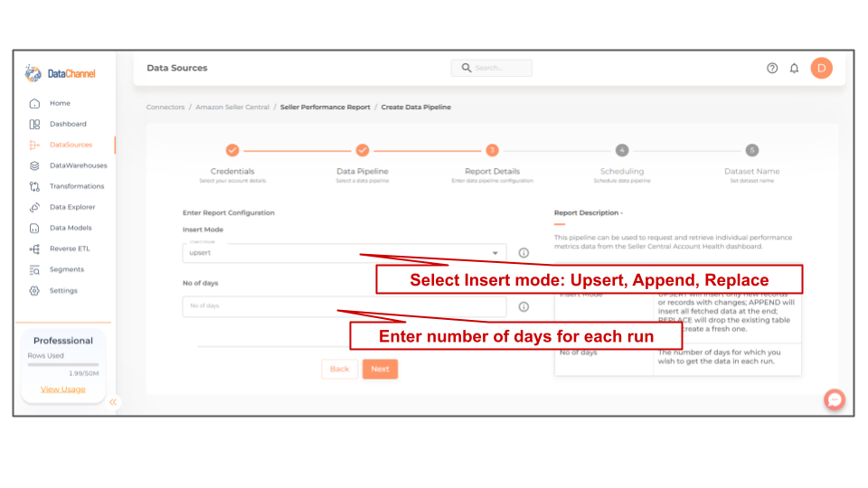Click the Search box
Viewport: 868px width, 488px height.
pyautogui.click(x=492, y=68)
